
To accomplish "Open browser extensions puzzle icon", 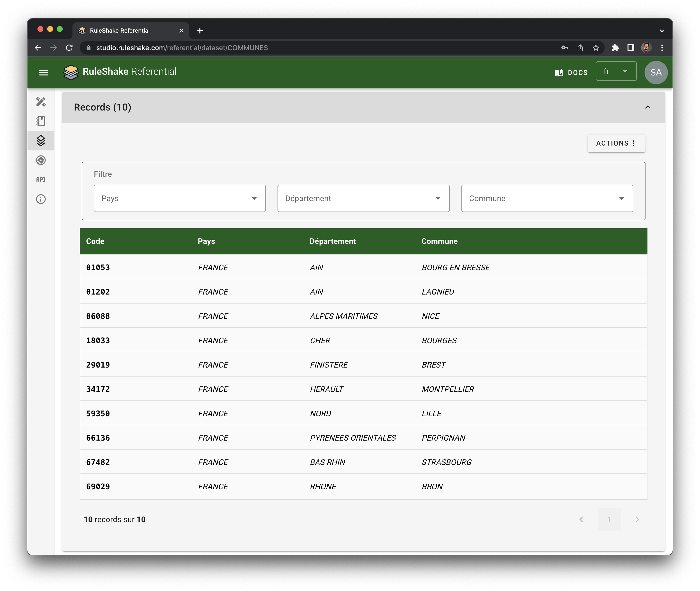I will pyautogui.click(x=615, y=48).
